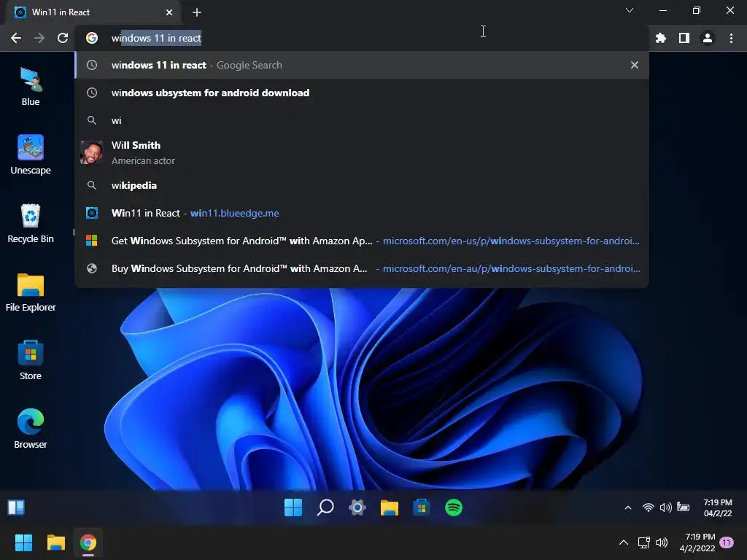Open File Explorer on the inner taskbar
Screen dimensions: 747x560
[x=390, y=507]
